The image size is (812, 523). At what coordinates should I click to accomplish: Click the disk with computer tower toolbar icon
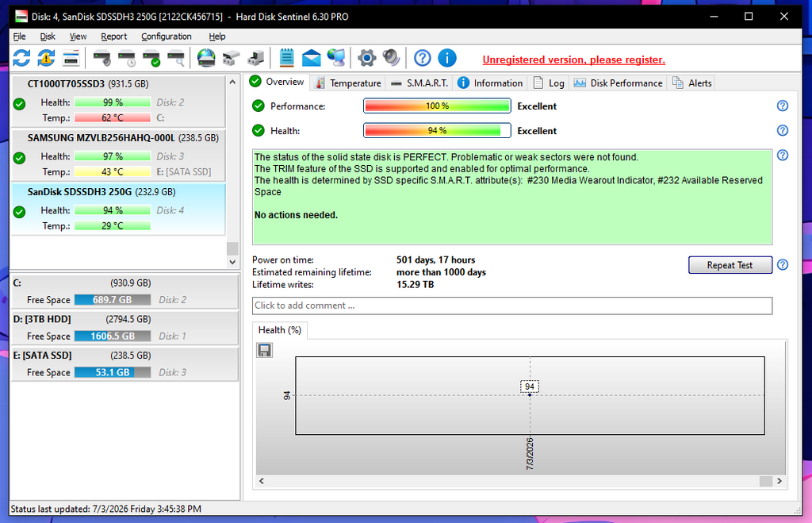click(x=256, y=58)
